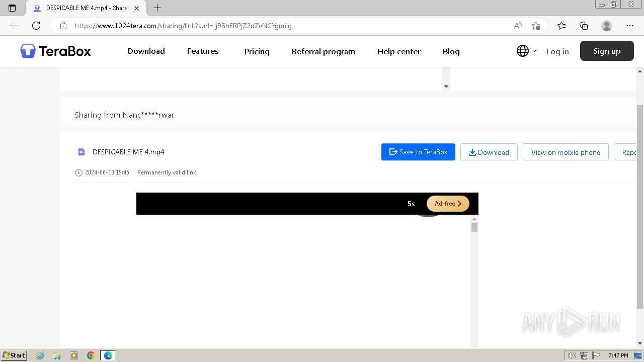Open the browser Settings and more menu
The image size is (644, 362).
[x=630, y=26]
